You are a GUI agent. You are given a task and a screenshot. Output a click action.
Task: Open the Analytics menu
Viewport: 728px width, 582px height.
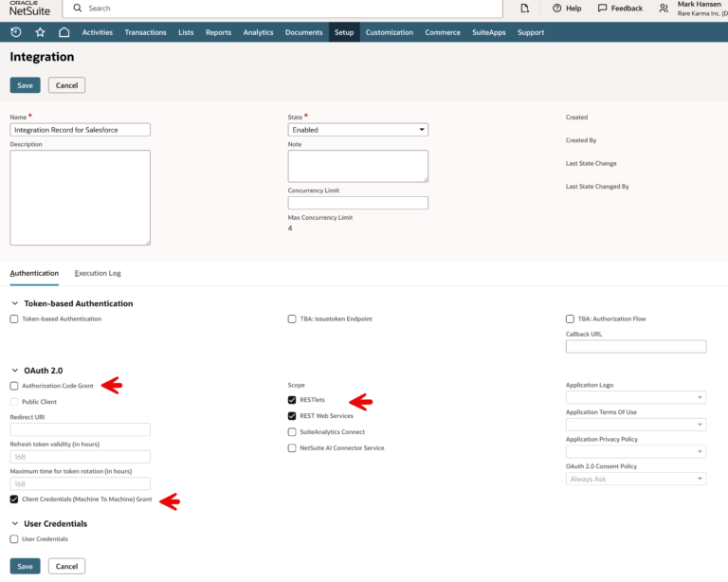[258, 32]
